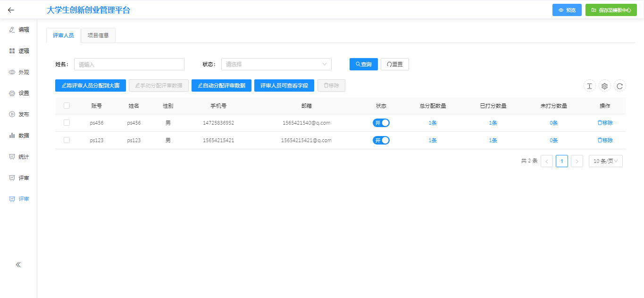The image size is (644, 298).
Task: Go to 逻辑 in the left sidebar
Action: (19, 51)
